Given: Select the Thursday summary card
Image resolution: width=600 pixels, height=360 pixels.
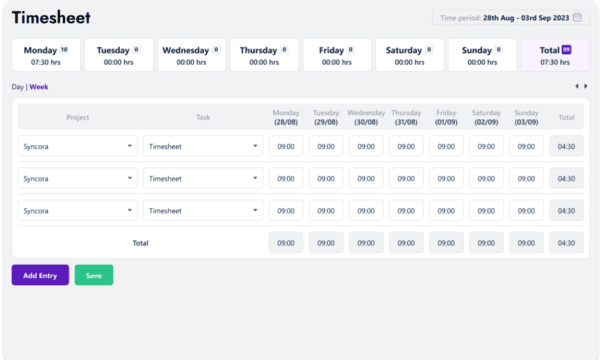Looking at the screenshot, I should 264,55.
